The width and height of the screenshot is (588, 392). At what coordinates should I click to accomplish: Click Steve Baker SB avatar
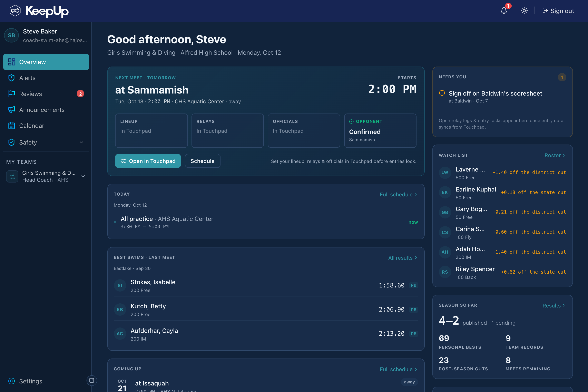(x=11, y=35)
